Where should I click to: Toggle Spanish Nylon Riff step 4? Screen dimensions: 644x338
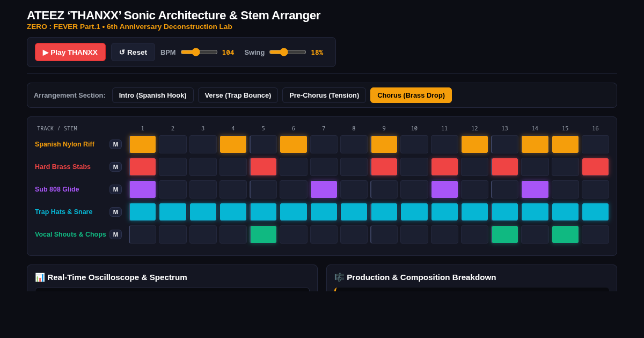[233, 144]
